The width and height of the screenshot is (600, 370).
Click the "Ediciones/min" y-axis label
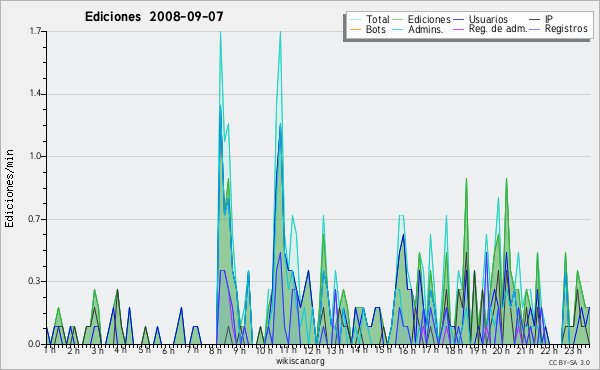(x=9, y=188)
